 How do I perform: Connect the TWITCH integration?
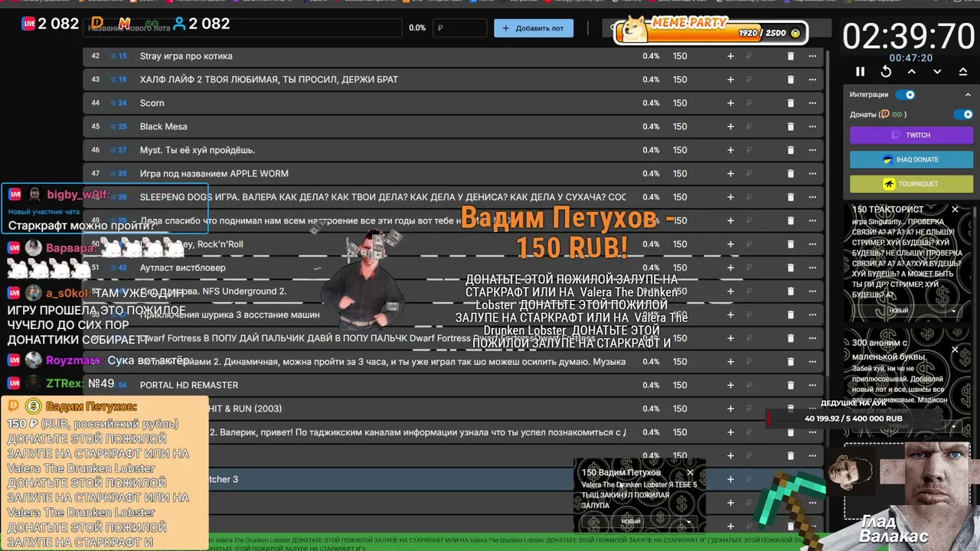point(911,135)
